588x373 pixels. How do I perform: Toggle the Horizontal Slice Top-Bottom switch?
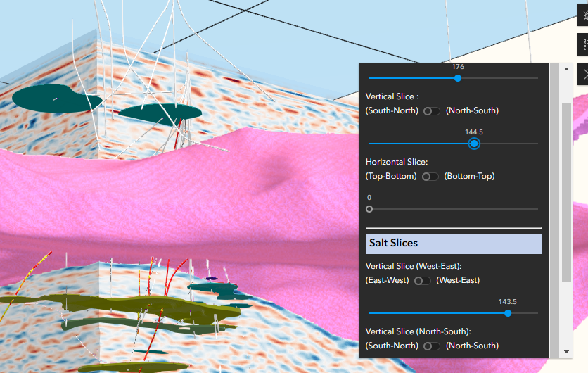coord(430,177)
